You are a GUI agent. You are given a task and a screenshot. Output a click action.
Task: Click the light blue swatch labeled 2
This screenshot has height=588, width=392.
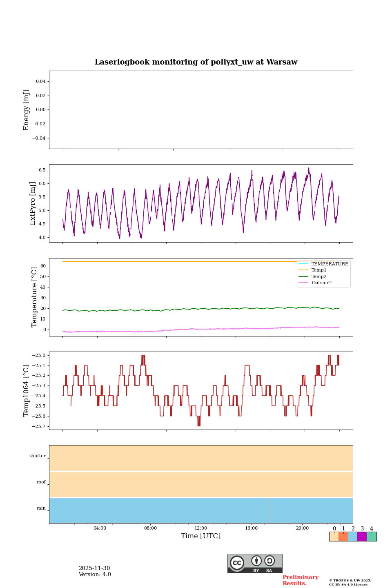(x=352, y=537)
